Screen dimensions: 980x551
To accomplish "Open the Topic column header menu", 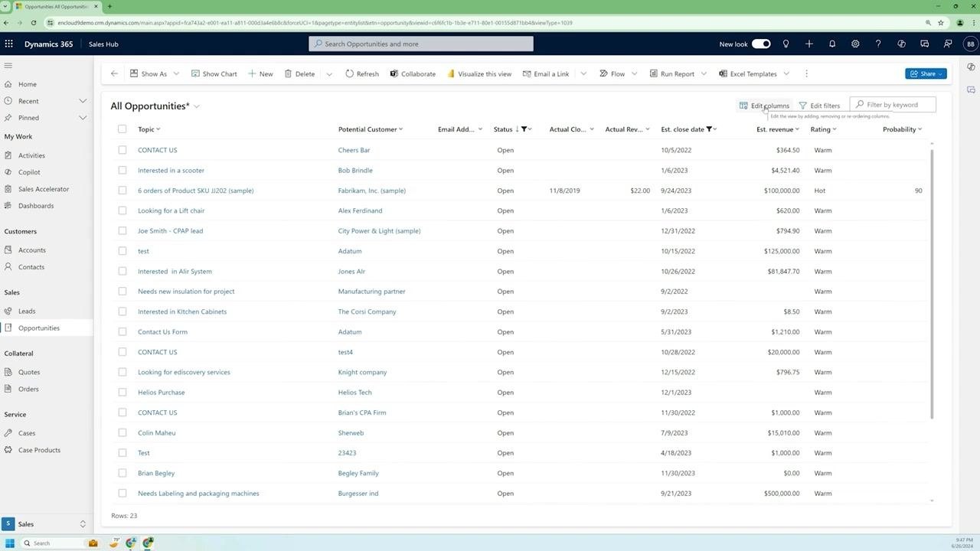I will [x=149, y=129].
